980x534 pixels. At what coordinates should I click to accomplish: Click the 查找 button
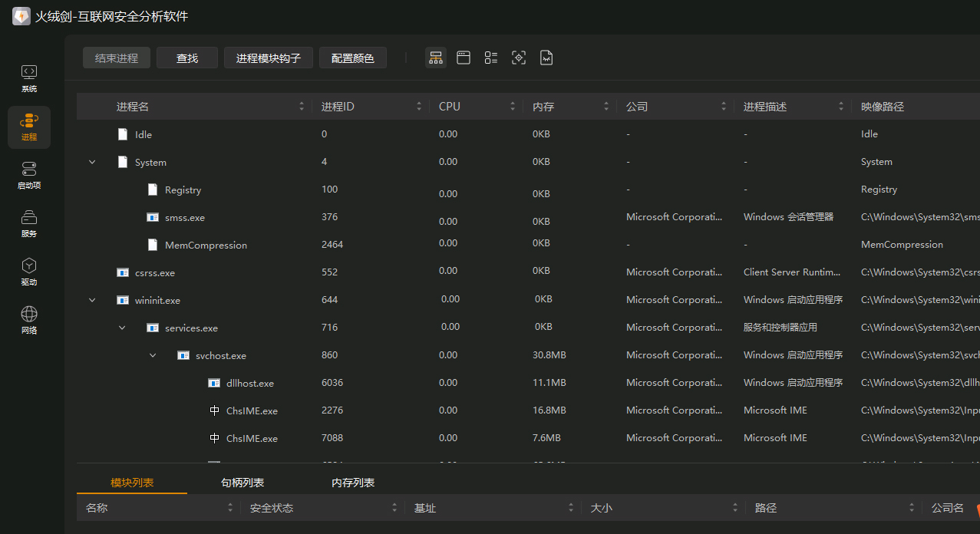(187, 58)
